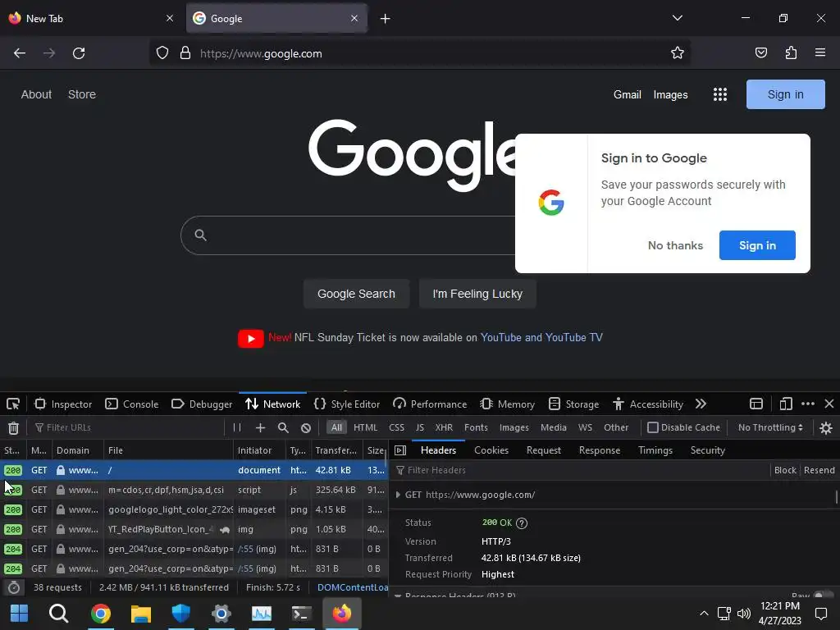840x630 pixels.
Task: Open the Cookies details tab
Action: pos(491,450)
